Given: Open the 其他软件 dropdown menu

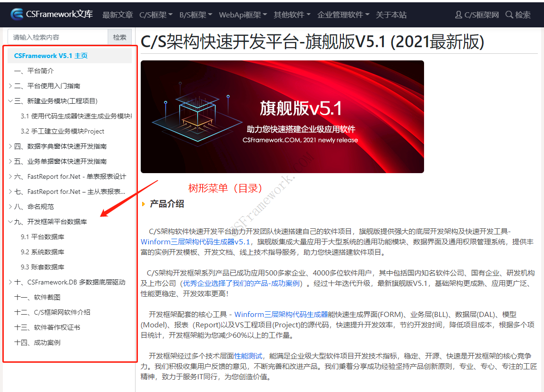Looking at the screenshot, I should click(292, 15).
